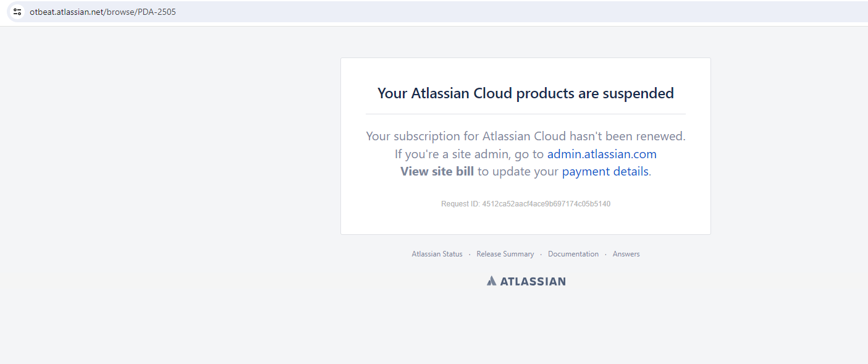Open the Atlassian Status footer link
Screen dimensions: 868x364
click(437, 254)
